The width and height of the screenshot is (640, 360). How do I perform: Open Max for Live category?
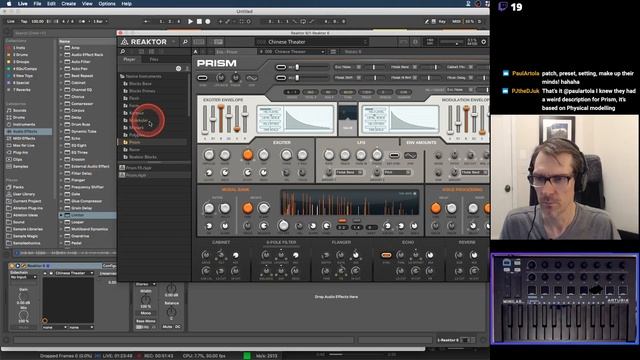[x=23, y=145]
